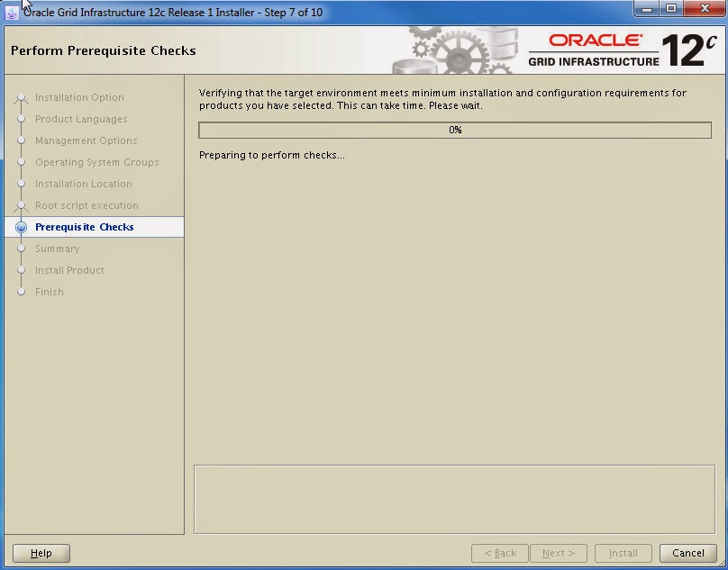The height and width of the screenshot is (570, 728).
Task: Select the Operating System Groups step
Action: (96, 162)
